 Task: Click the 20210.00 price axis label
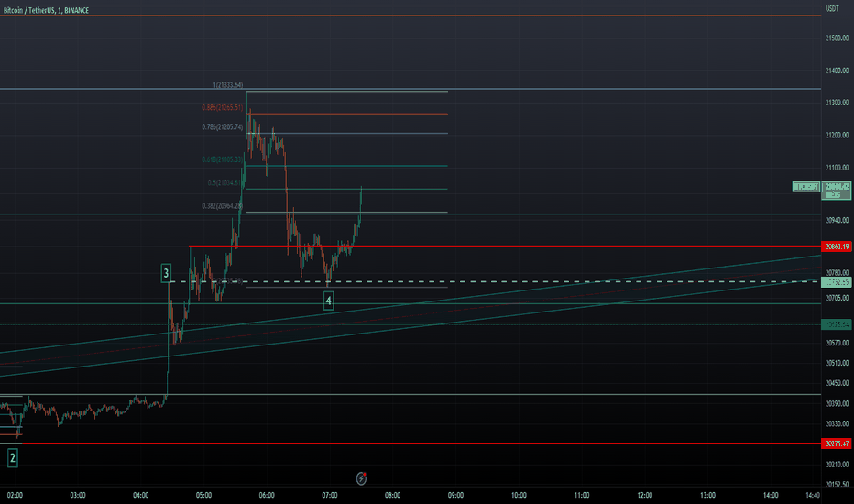pos(838,465)
